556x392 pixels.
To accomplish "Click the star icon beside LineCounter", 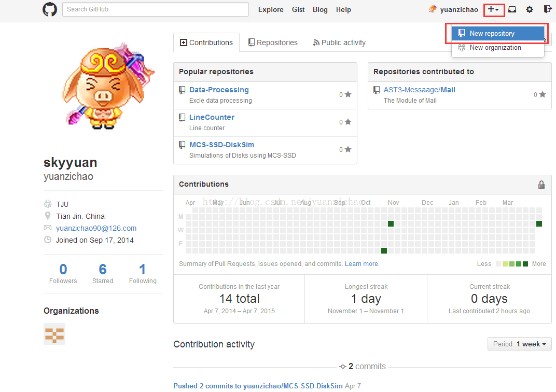I will (x=348, y=121).
